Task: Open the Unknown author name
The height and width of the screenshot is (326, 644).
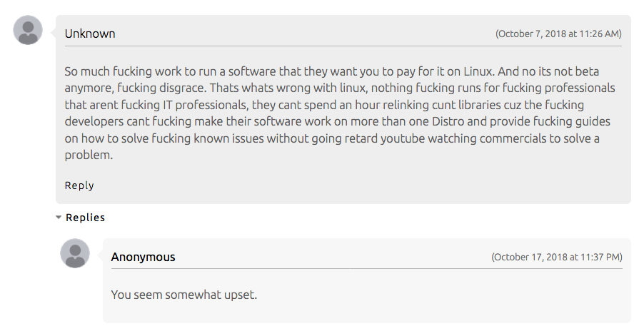Action: pyautogui.click(x=90, y=34)
